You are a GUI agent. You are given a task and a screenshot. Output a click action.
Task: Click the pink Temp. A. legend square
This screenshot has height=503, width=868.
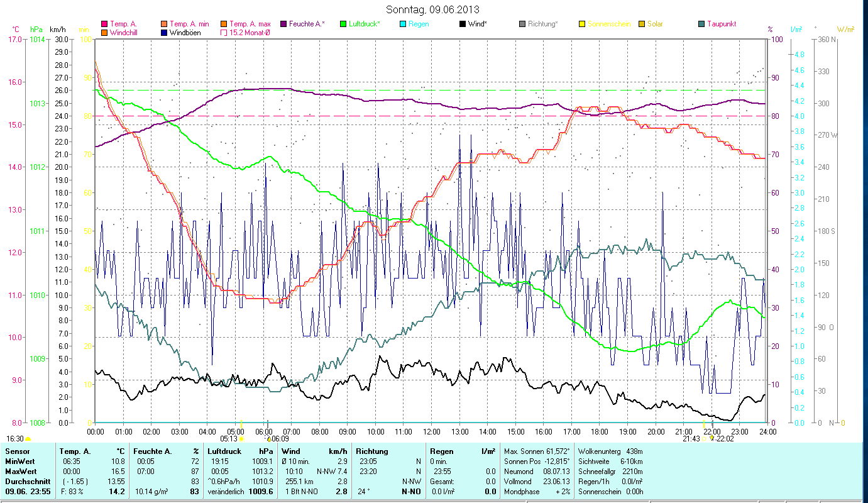pos(104,25)
